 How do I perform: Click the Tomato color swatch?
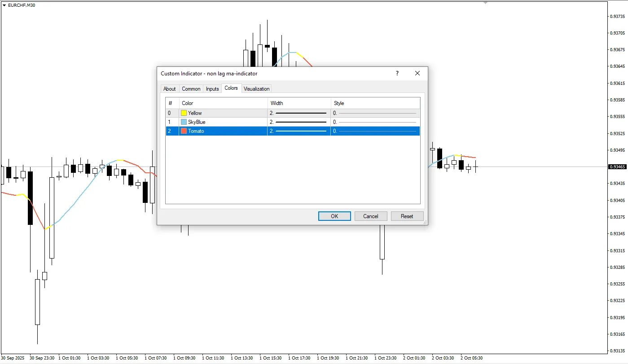[184, 131]
